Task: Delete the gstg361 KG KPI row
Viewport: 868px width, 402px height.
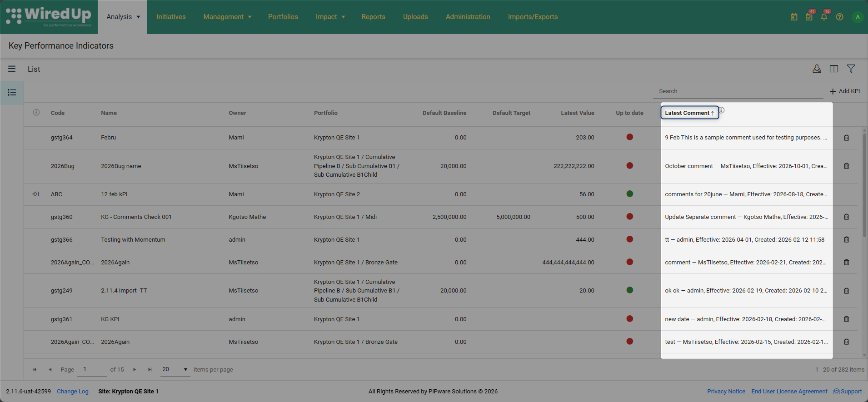Action: (x=846, y=319)
